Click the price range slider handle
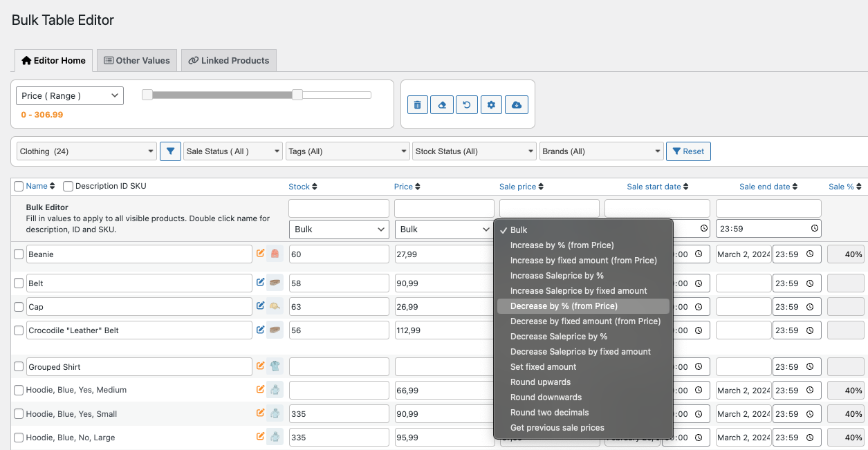 coord(297,94)
